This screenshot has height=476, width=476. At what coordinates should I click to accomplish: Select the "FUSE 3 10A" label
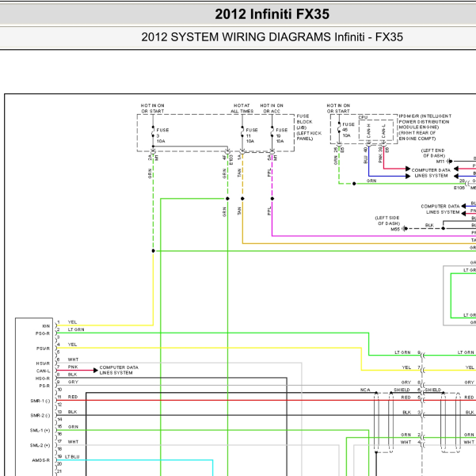[162, 135]
